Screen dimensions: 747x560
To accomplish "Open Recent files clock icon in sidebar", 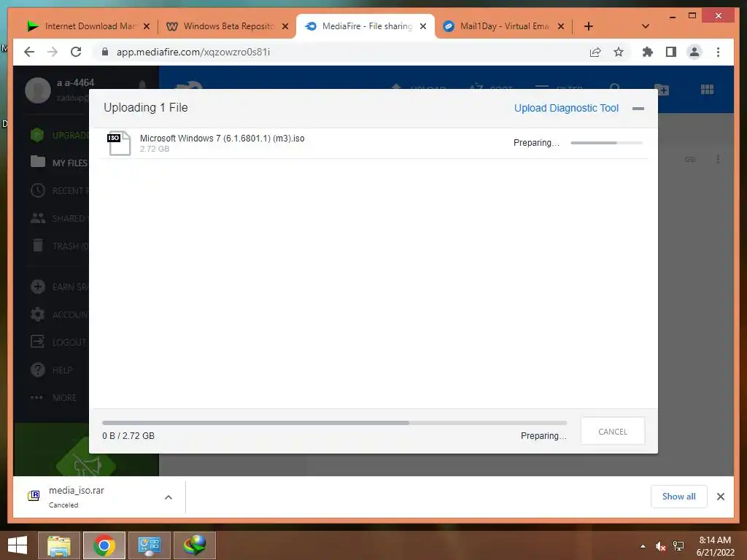I will tap(38, 190).
